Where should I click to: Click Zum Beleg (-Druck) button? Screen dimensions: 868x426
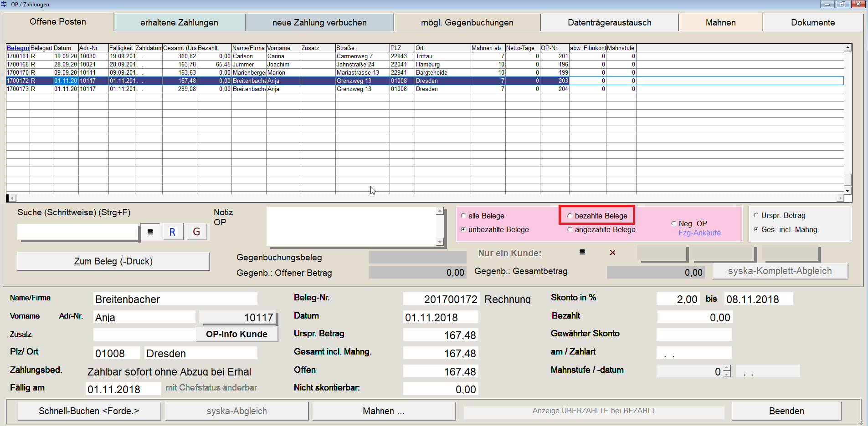click(113, 261)
